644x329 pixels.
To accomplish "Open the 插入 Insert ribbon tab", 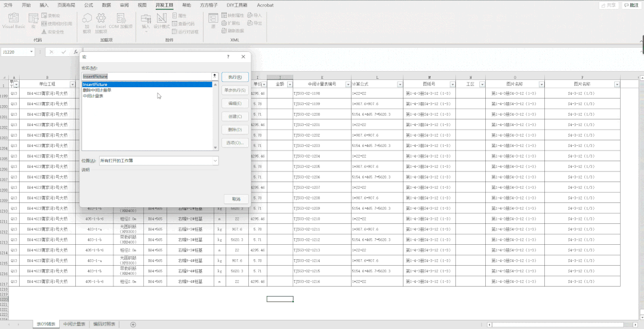I will (44, 5).
